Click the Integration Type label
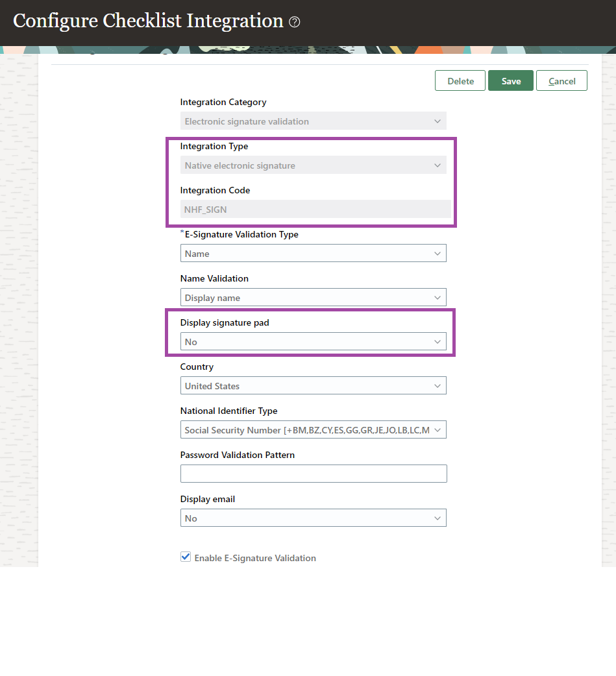Image resolution: width=616 pixels, height=676 pixels. (x=214, y=146)
